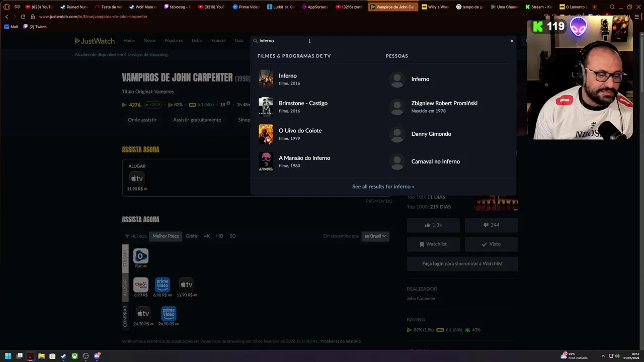This screenshot has height=362, width=644.
Task: Open the Esporte menu item
Action: tap(218, 41)
